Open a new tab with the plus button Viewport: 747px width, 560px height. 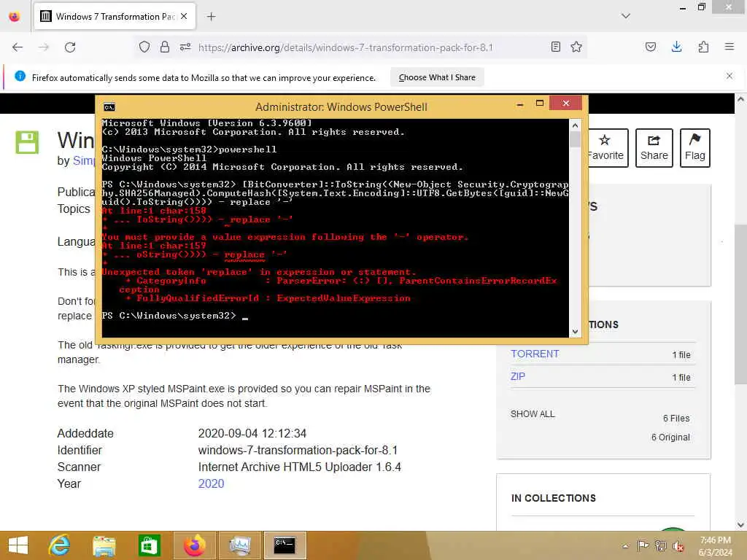tap(211, 17)
